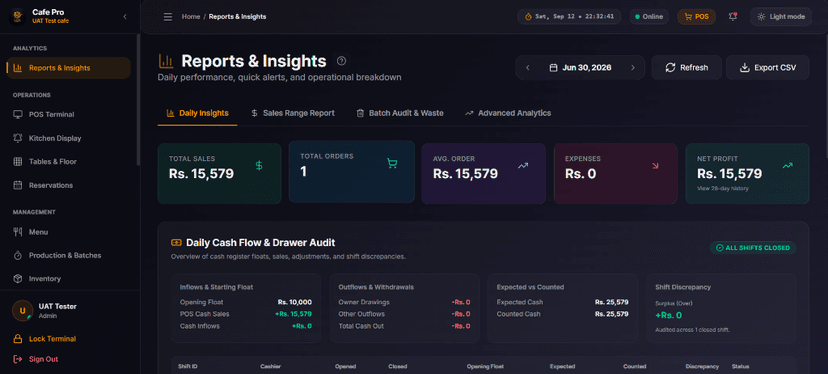Switch to Advanced Analytics tab
This screenshot has width=828, height=374.
pos(508,113)
